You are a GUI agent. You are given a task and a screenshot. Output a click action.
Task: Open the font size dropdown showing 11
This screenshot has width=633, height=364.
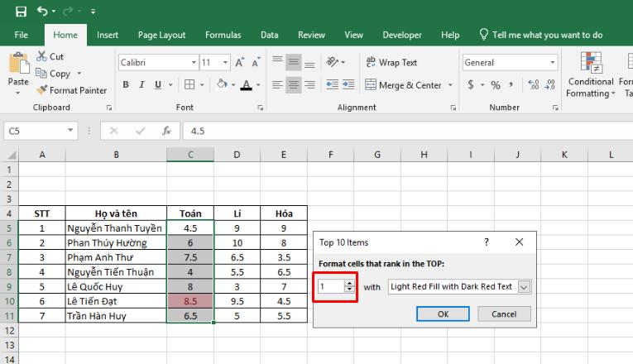[x=225, y=63]
